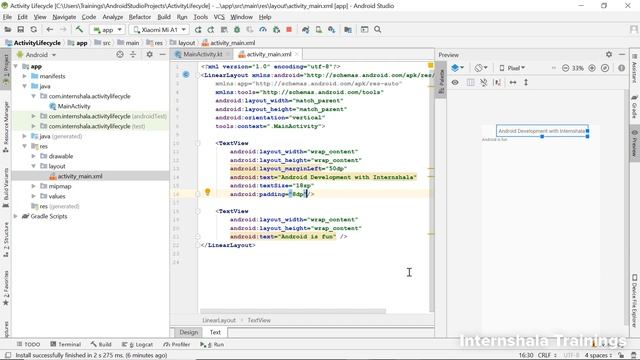
Task: Click vertical expand arrows icon in Preview
Action: [526, 82]
